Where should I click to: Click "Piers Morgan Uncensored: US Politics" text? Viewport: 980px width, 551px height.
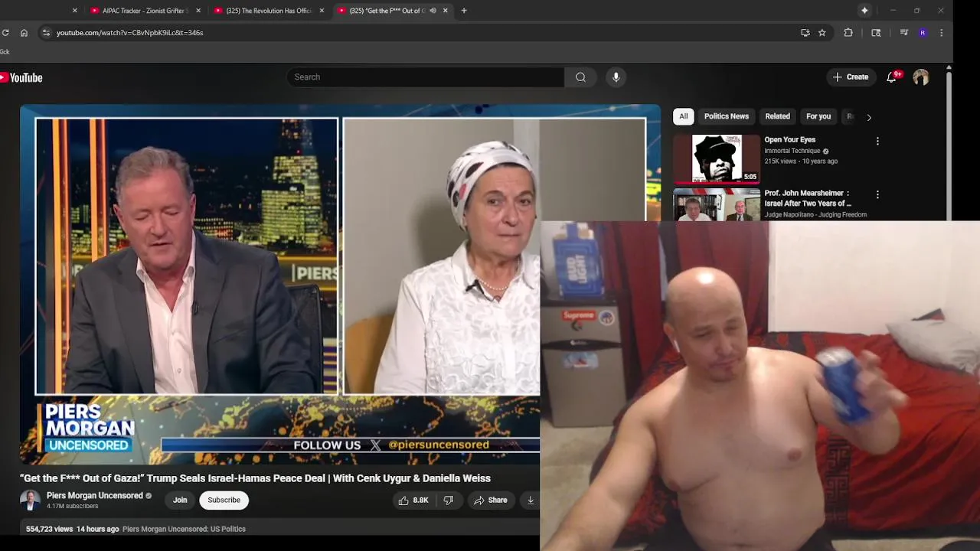point(184,529)
